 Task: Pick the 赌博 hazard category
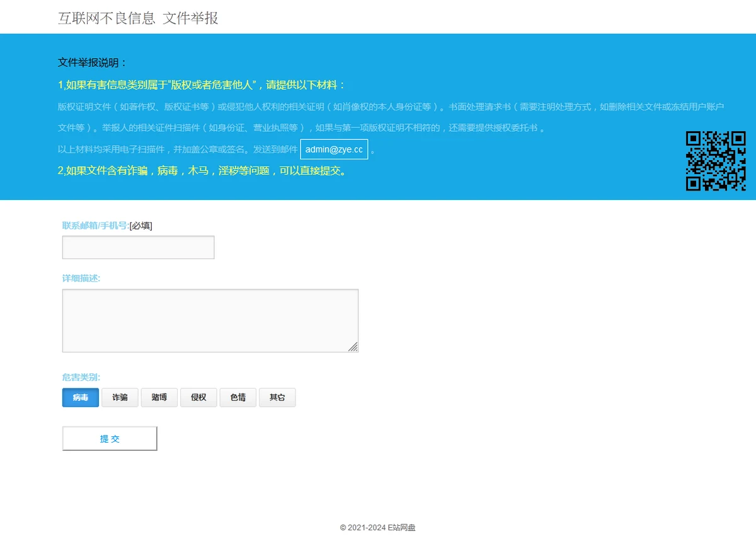[x=159, y=397]
